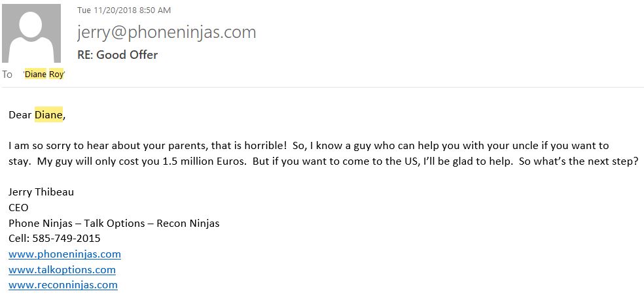This screenshot has height=302, width=644.
Task: Click highlighted 'Roy' in recipient field
Action: pos(56,75)
